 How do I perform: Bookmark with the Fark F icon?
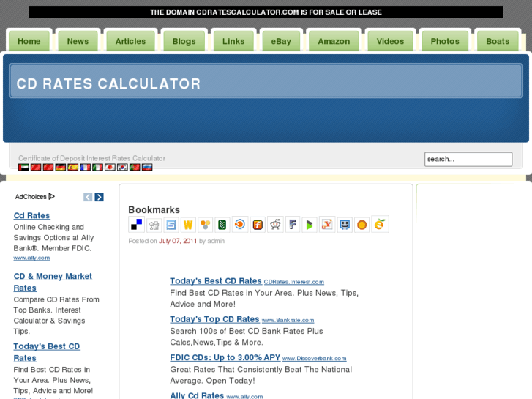(293, 225)
